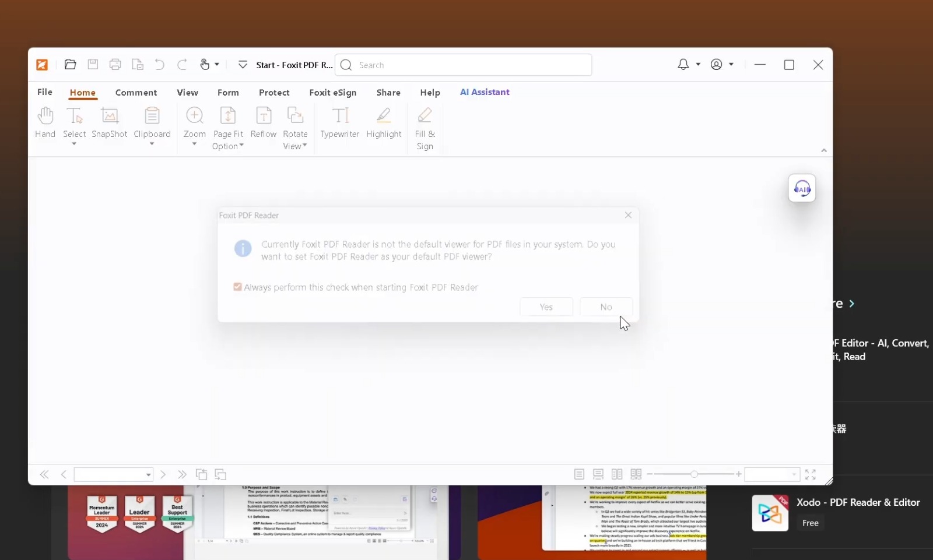Open user account icon
The width and height of the screenshot is (933, 560).
pyautogui.click(x=717, y=64)
